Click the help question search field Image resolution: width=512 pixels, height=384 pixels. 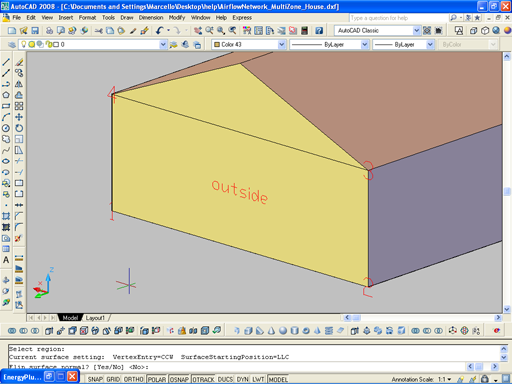398,18
